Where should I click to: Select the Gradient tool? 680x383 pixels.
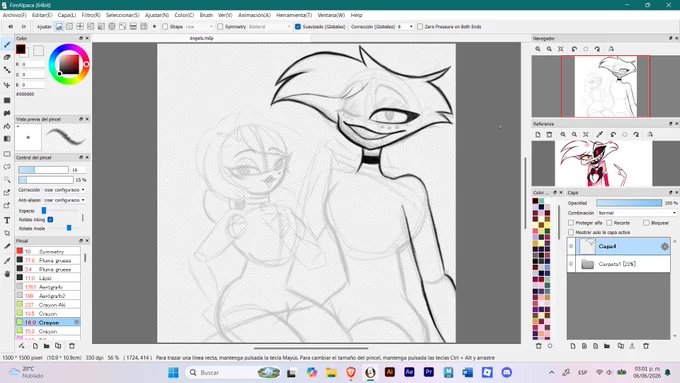[7, 139]
